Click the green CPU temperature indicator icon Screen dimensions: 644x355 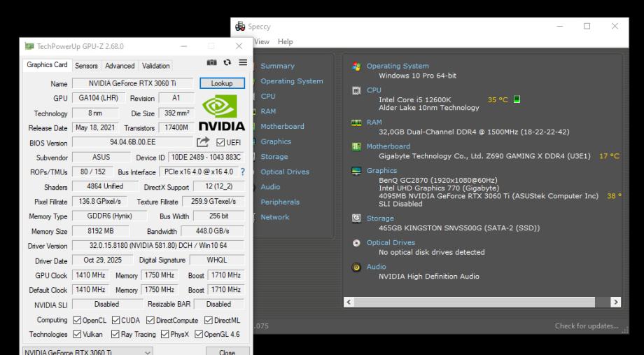517,99
